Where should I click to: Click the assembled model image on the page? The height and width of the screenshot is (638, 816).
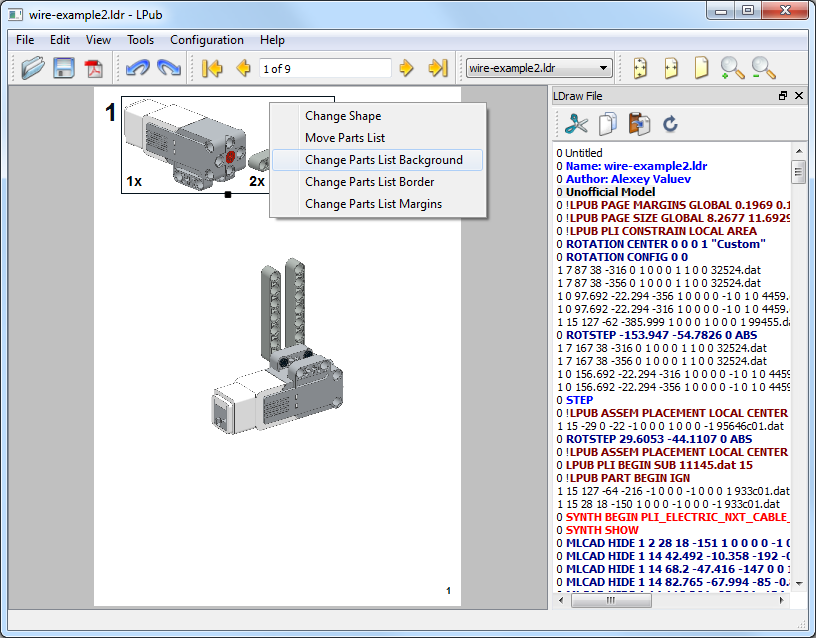click(277, 346)
